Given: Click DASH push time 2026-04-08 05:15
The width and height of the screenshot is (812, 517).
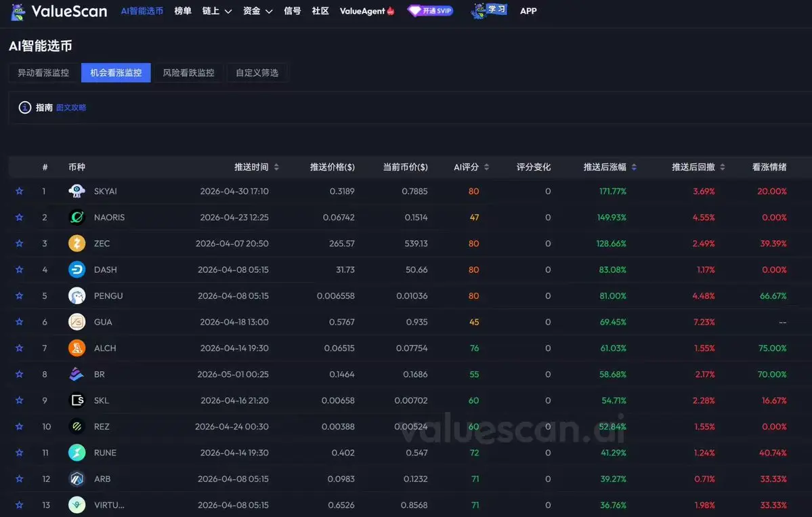Looking at the screenshot, I should click(233, 270).
